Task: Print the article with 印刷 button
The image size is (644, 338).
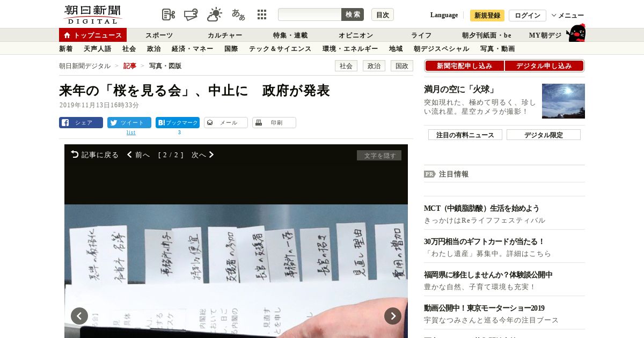Action: tap(274, 122)
